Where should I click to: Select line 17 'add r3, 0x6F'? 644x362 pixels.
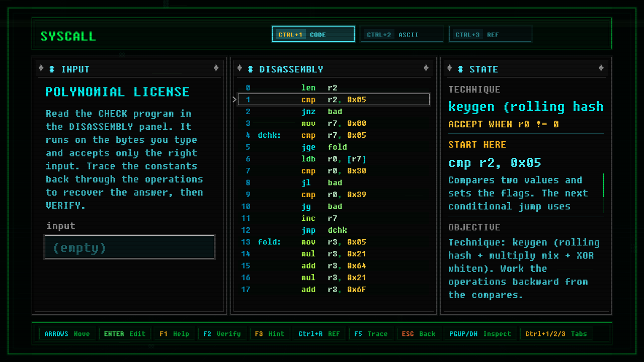334,290
